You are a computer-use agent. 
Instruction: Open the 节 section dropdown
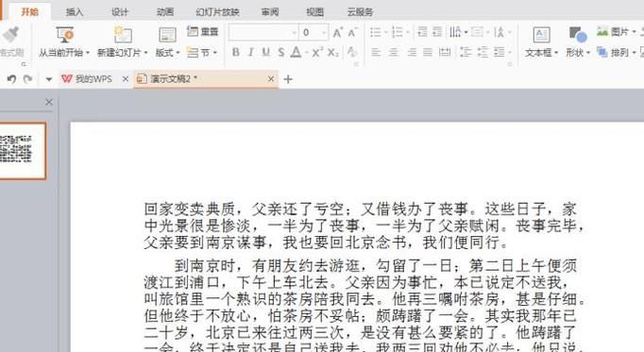click(x=202, y=53)
